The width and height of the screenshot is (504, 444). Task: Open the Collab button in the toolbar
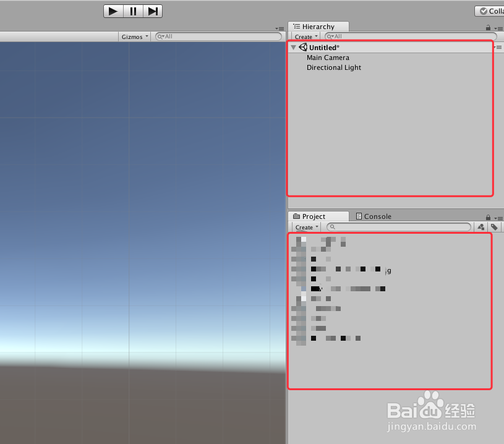click(490, 11)
